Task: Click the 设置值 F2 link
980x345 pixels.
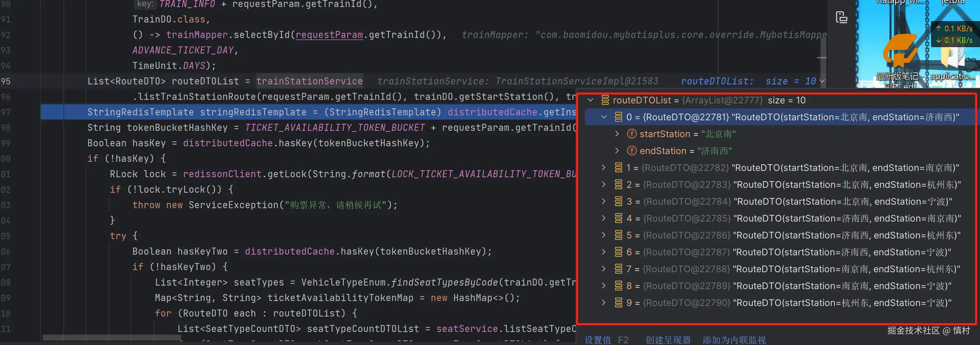Action: (606, 340)
